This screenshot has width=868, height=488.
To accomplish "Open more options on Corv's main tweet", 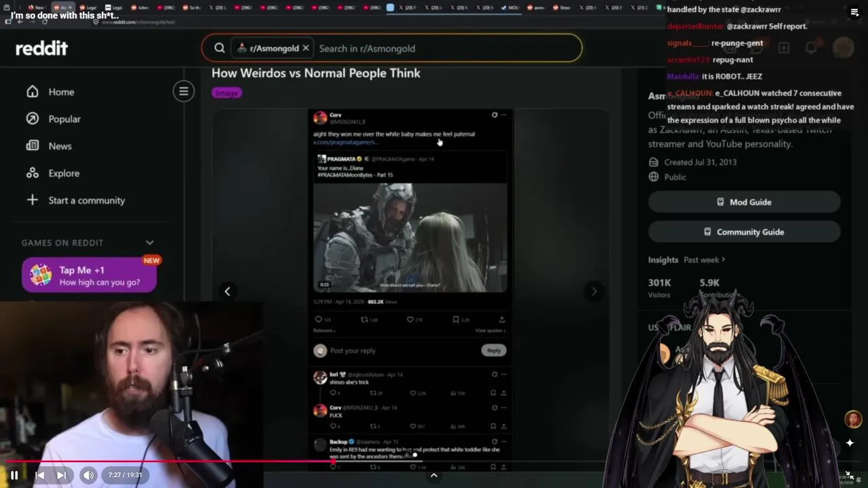I will tap(503, 115).
